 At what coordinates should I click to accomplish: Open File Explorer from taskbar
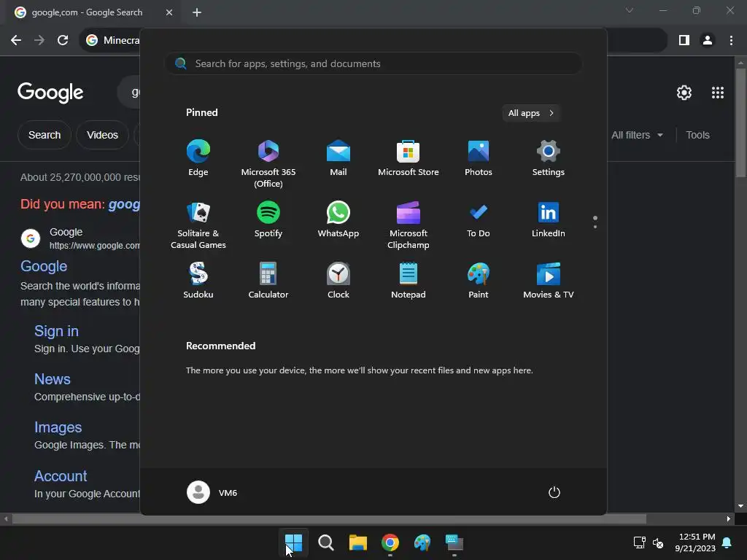coord(357,542)
